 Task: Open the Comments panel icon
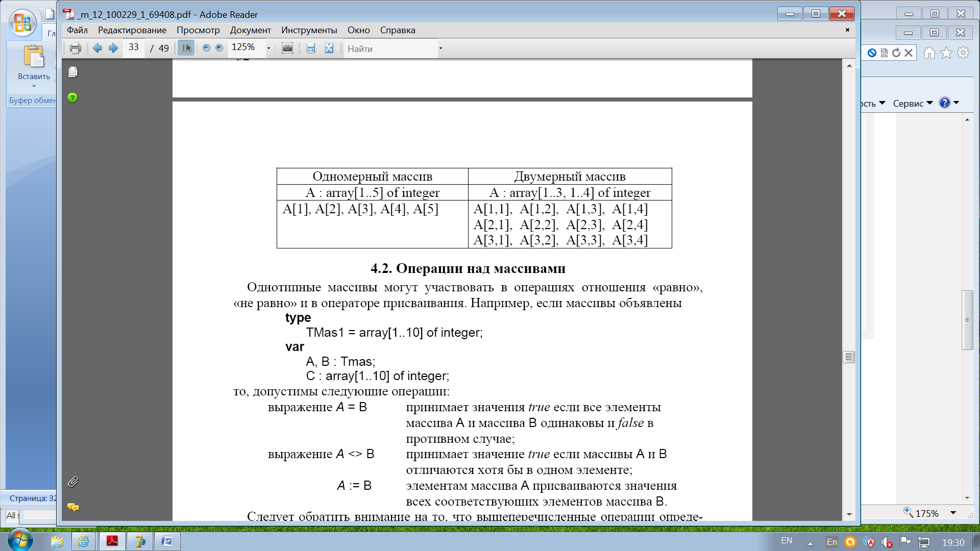(73, 507)
